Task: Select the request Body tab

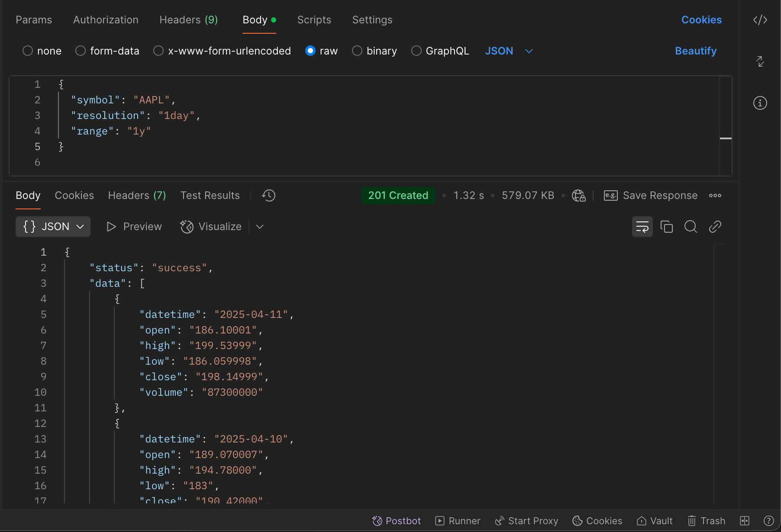Action: pos(259,20)
